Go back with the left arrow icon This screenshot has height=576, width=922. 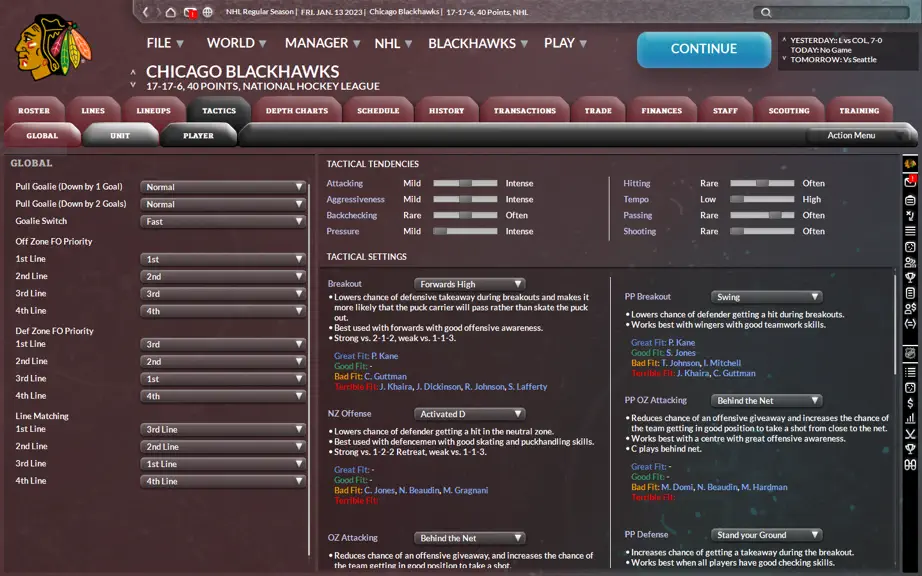pos(145,12)
